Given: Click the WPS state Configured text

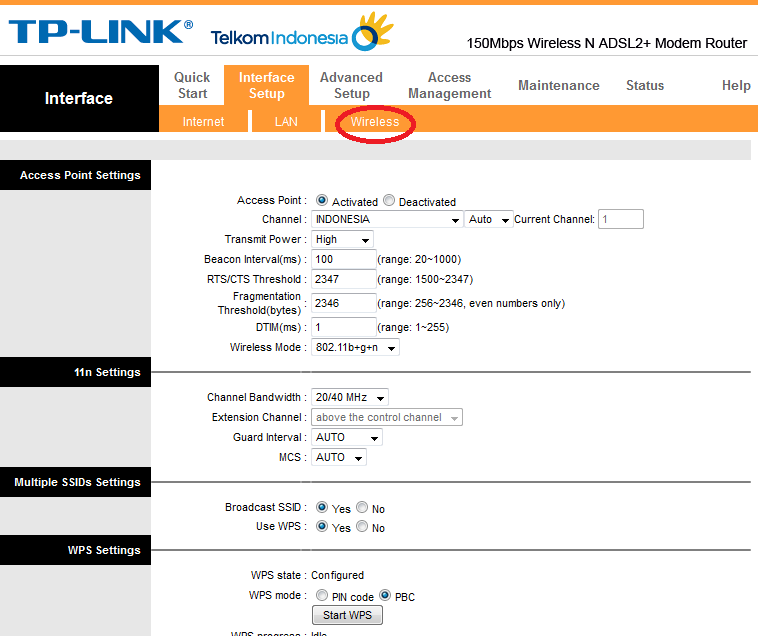Looking at the screenshot, I should pyautogui.click(x=337, y=575).
